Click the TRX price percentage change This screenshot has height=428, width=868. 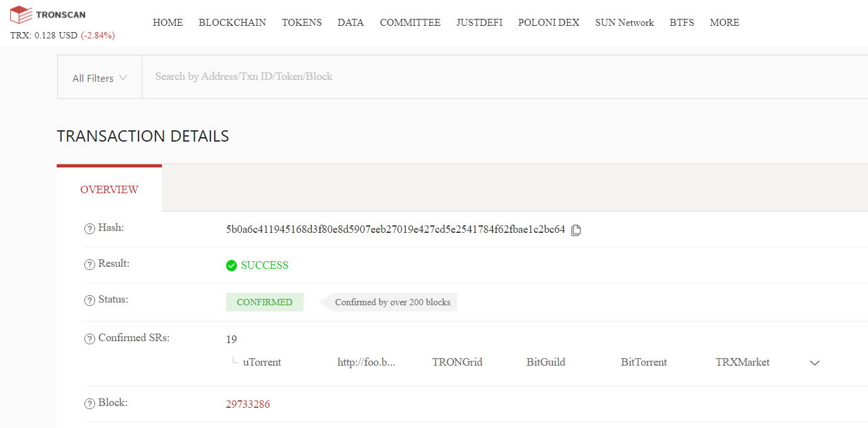click(98, 36)
